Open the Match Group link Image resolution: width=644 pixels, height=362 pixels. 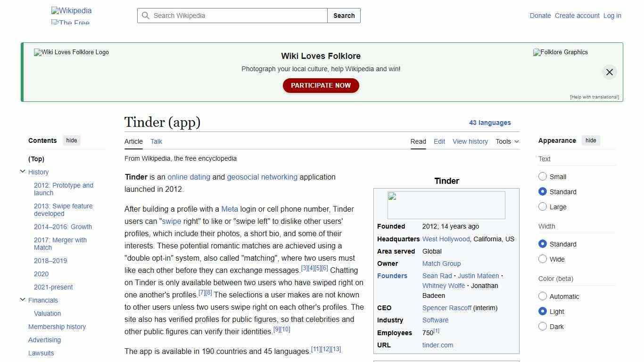tap(440, 263)
